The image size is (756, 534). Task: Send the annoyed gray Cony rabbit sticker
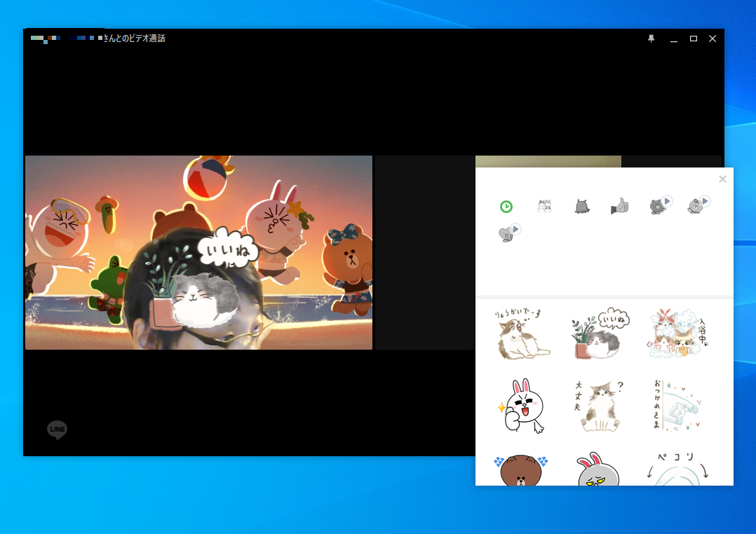point(598,468)
